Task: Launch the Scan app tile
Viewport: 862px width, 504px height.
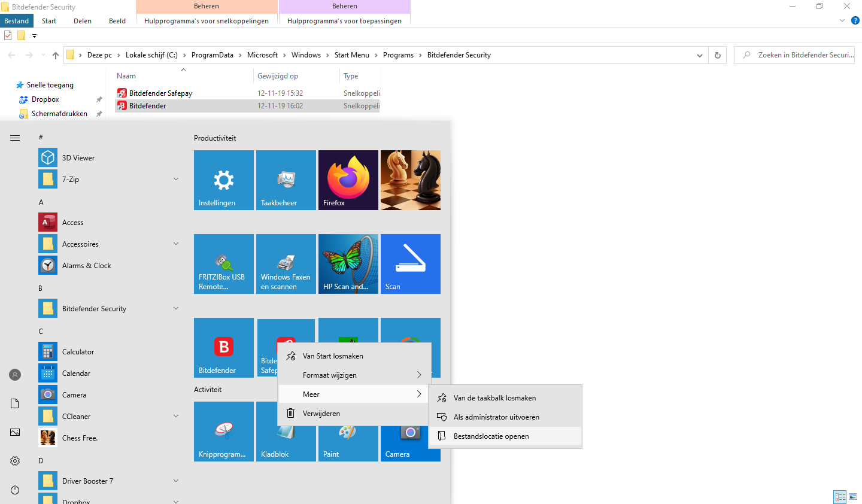Action: [410, 263]
